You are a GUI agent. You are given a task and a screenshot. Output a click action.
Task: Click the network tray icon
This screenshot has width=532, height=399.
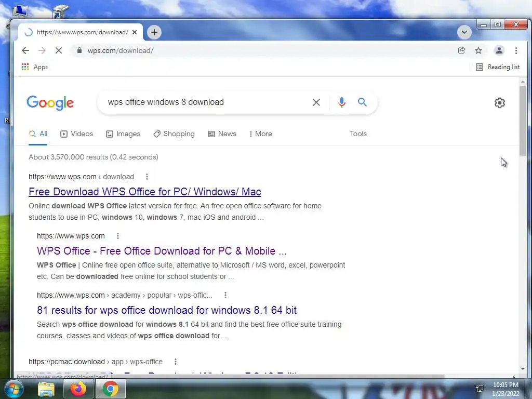(x=480, y=389)
